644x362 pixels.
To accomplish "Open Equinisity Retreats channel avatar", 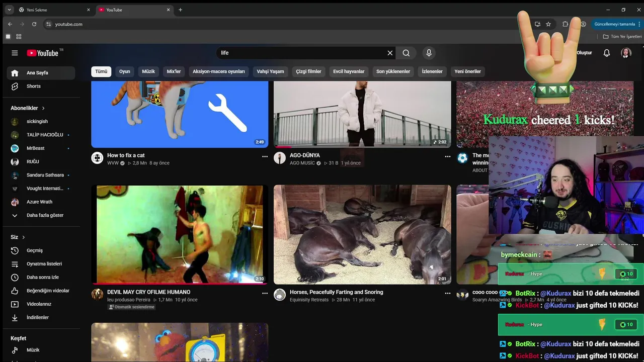I will [280, 295].
